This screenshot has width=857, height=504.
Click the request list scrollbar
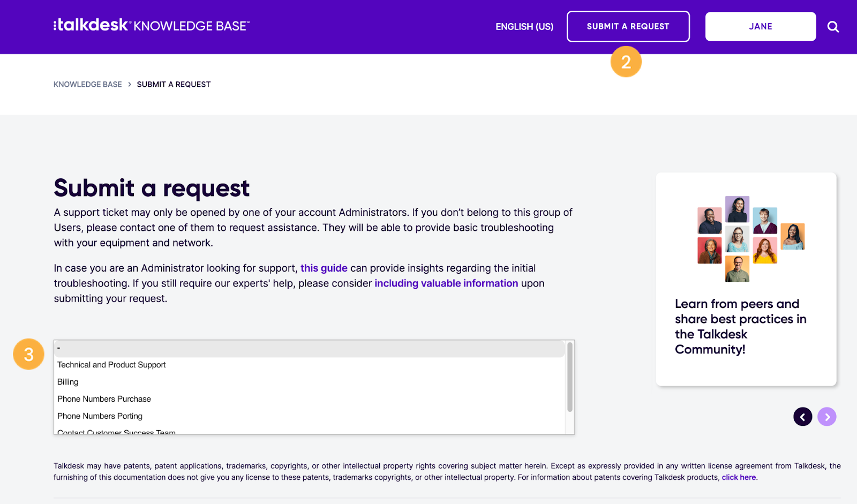pos(570,377)
